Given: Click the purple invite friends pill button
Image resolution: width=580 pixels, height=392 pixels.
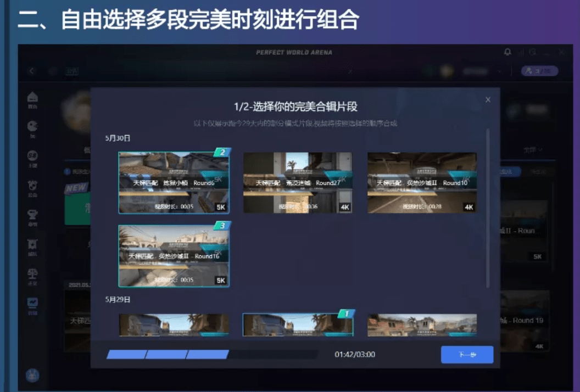Looking at the screenshot, I should point(540,71).
